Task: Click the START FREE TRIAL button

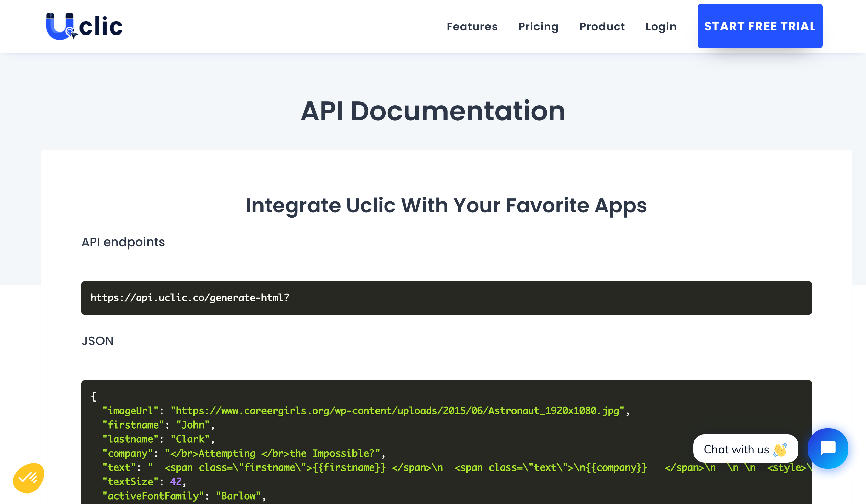Action: (x=760, y=26)
